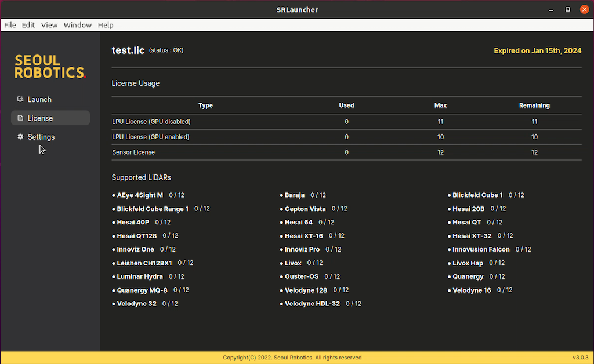Viewport: 594px width, 364px height.
Task: Click the Luminar Hydra entry
Action: pyautogui.click(x=148, y=276)
